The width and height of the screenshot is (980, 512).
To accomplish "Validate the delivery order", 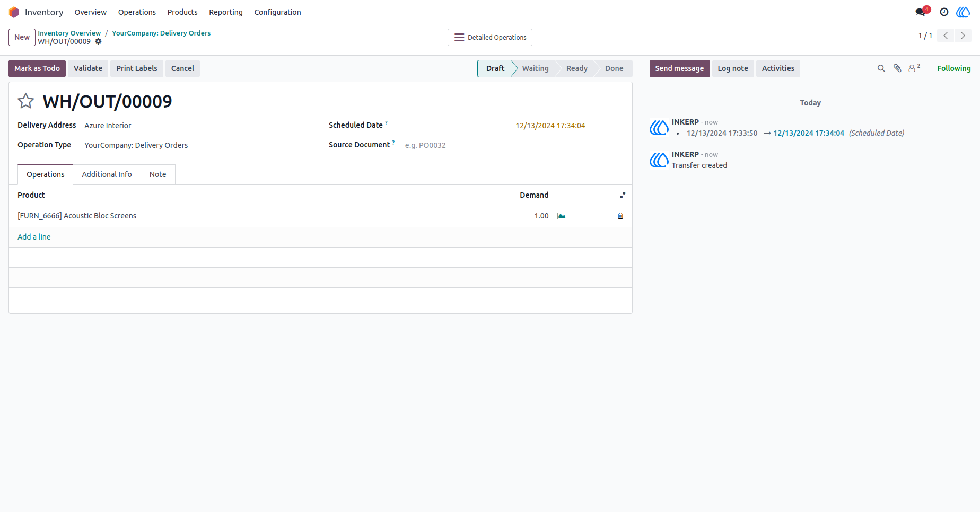I will point(88,68).
